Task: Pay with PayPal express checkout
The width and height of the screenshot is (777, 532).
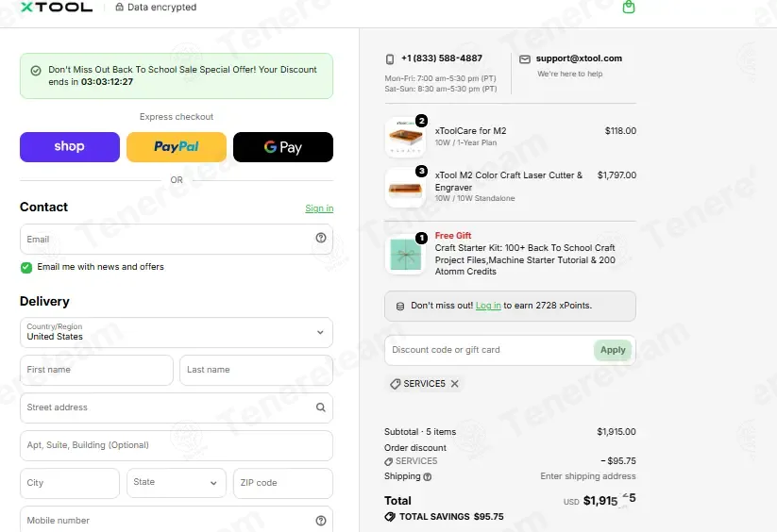Action: [177, 147]
